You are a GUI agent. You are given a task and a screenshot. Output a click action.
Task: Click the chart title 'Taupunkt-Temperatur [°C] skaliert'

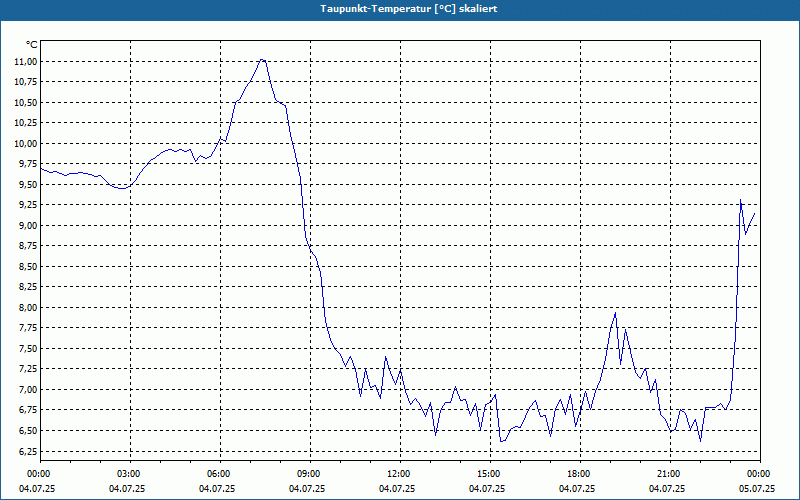409,9
